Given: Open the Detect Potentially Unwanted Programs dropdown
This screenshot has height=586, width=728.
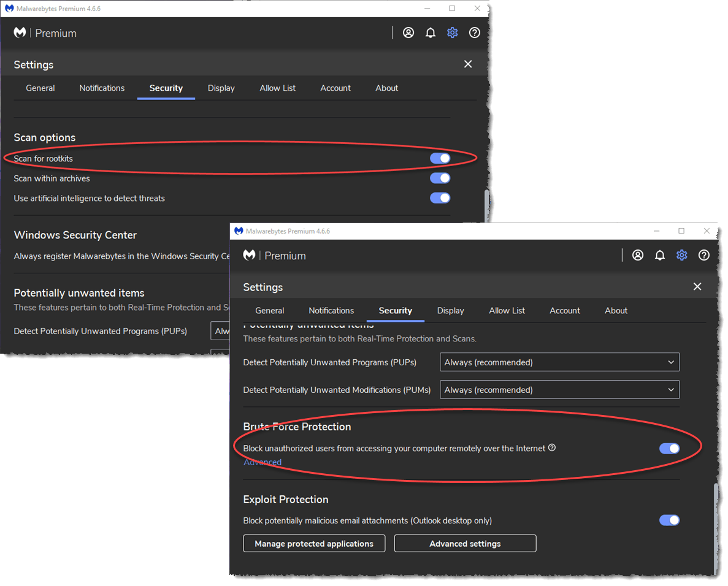Looking at the screenshot, I should (x=559, y=362).
